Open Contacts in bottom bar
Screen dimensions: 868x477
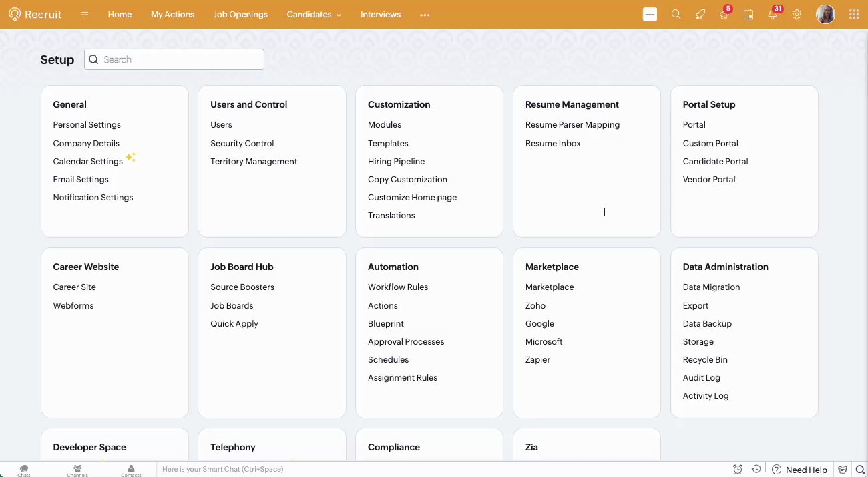pyautogui.click(x=131, y=470)
